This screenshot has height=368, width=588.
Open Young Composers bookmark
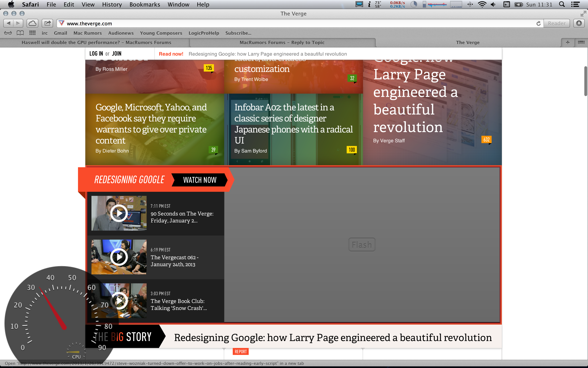pyautogui.click(x=161, y=33)
